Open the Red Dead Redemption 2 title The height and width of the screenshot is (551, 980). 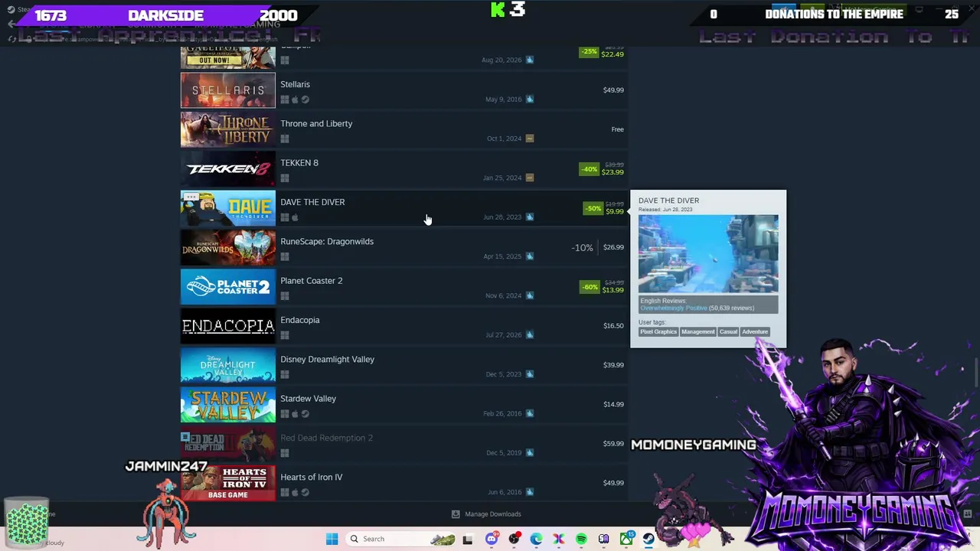tap(326, 438)
